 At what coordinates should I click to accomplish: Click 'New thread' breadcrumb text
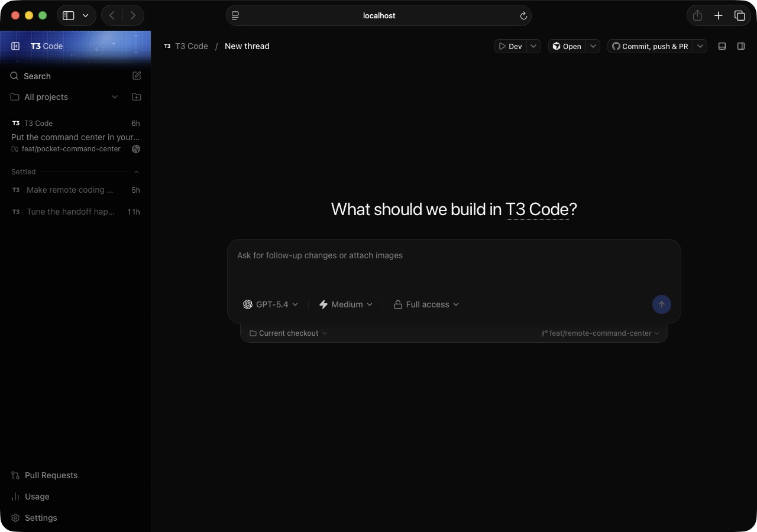tap(247, 46)
